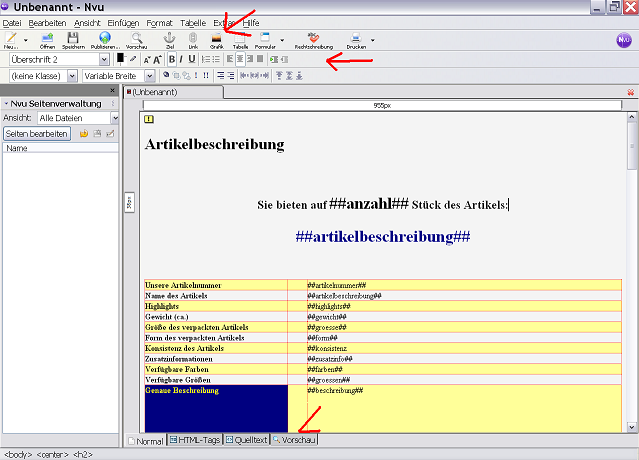
Task: Switch to the HTML-Tags view tab
Action: point(194,440)
